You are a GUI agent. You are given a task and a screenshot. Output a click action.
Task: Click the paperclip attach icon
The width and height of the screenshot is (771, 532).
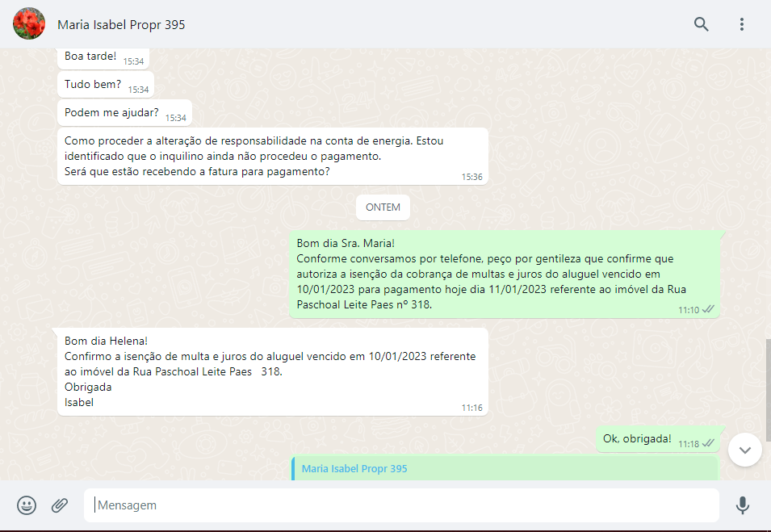(x=60, y=505)
